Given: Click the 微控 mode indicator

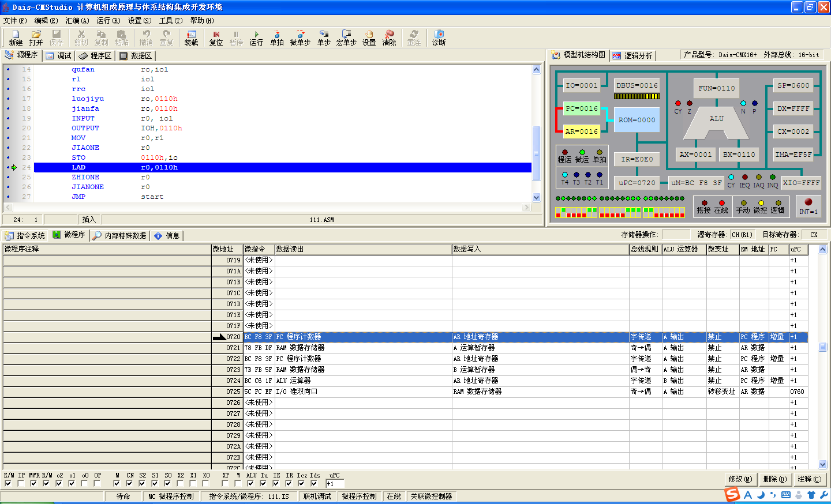Looking at the screenshot, I should click(761, 206).
